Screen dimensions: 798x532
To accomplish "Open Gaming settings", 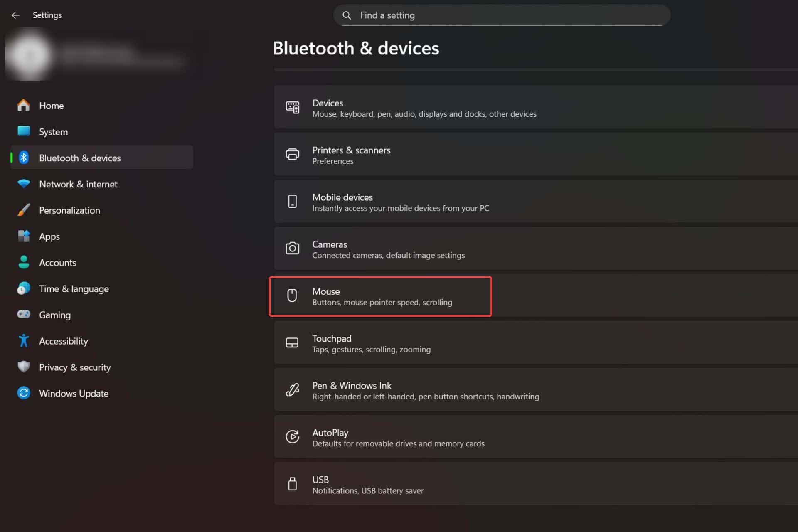I will [x=54, y=315].
